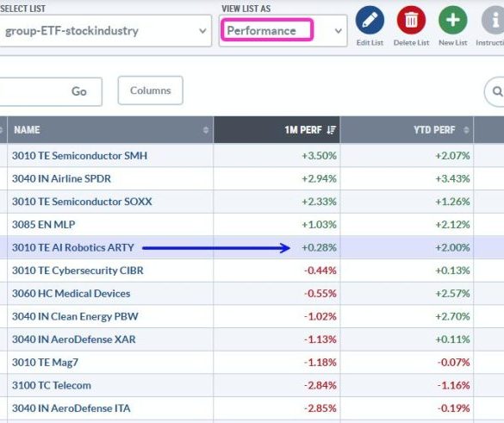
Task: Click the +2.12% YTD value for MLP
Action: (x=452, y=224)
